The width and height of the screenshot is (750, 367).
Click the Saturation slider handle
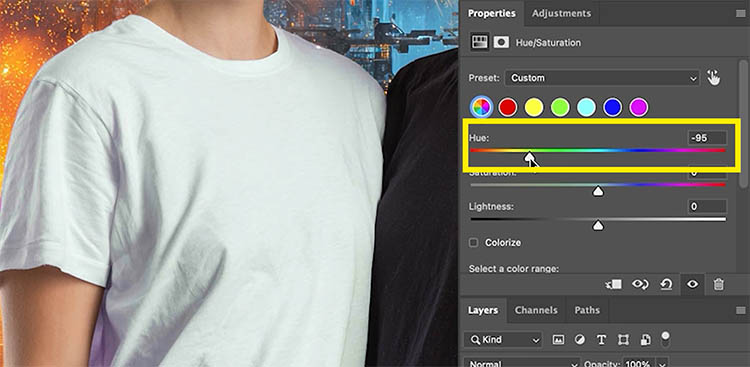(598, 191)
